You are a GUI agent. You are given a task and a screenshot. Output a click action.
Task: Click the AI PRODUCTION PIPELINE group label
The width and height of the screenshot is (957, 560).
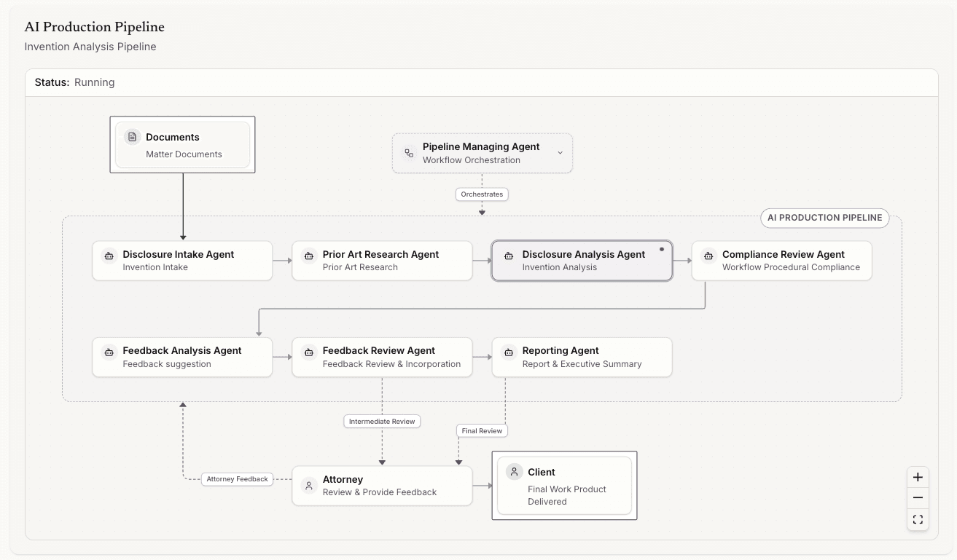click(824, 218)
